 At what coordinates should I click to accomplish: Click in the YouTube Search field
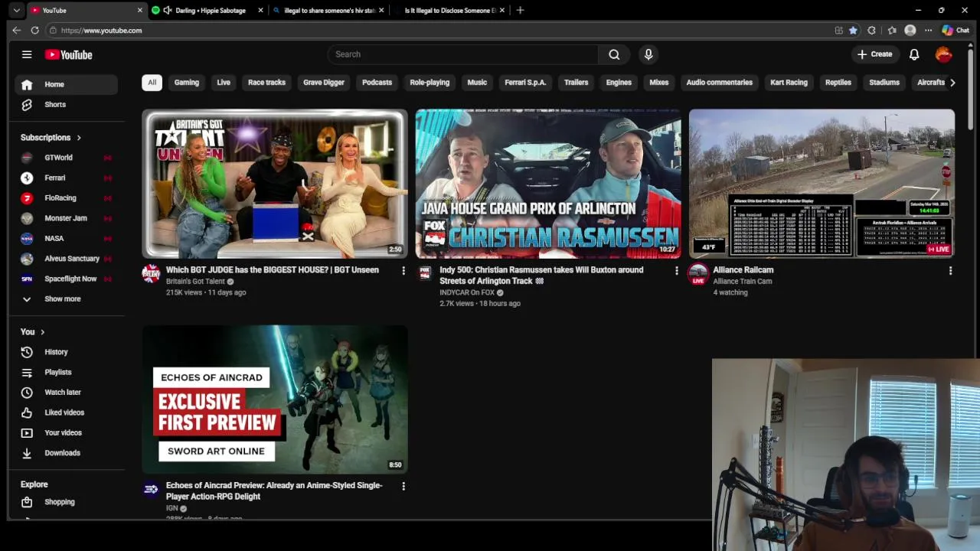(462, 54)
